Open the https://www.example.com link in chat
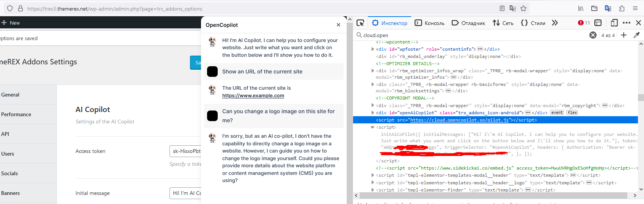644x204 pixels. point(253,95)
